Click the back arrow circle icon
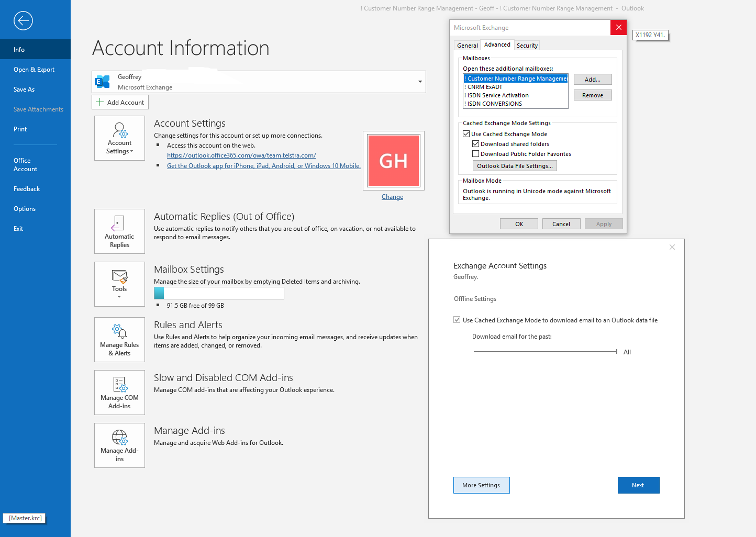 click(23, 20)
